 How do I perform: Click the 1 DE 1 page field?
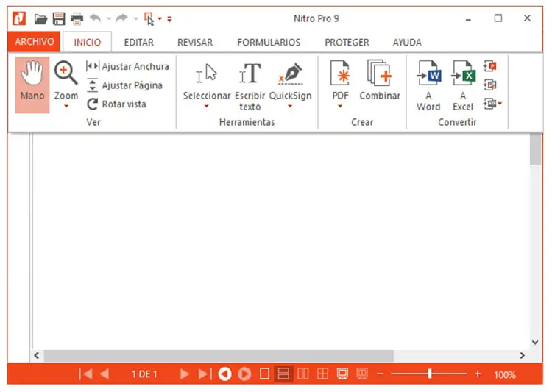[x=144, y=374]
